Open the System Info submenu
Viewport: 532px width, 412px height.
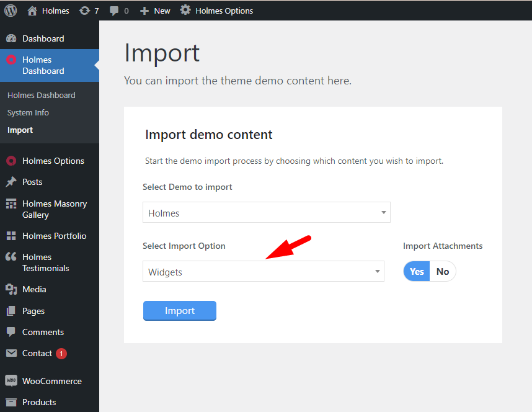(28, 112)
